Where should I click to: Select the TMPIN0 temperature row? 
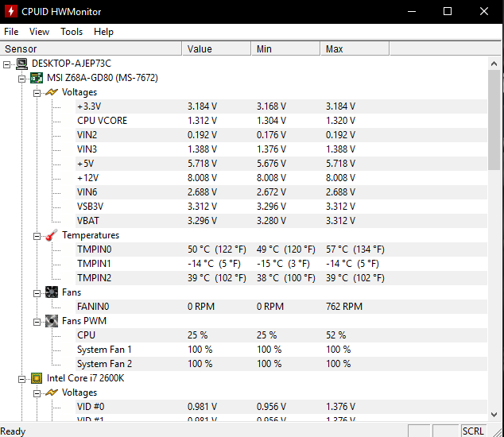click(281, 249)
